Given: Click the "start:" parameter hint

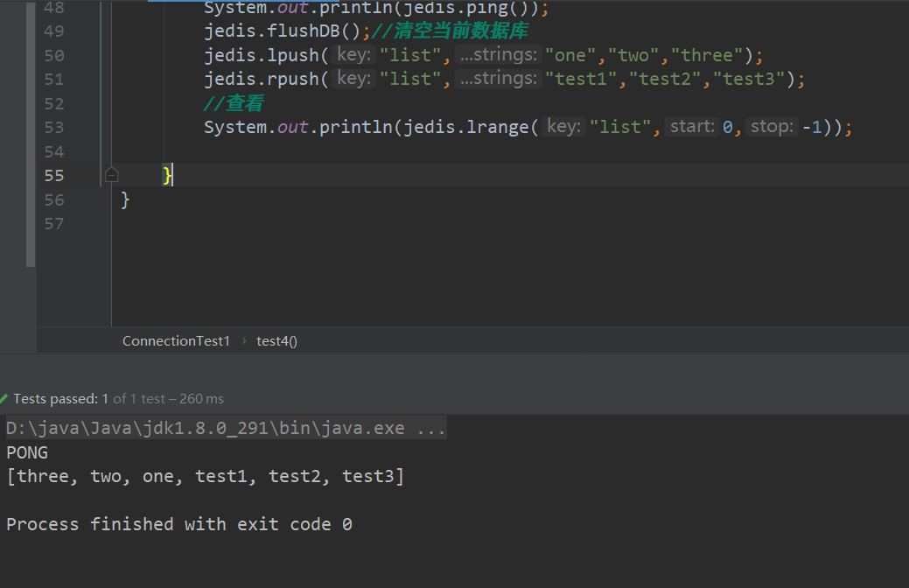Looking at the screenshot, I should tap(693, 127).
